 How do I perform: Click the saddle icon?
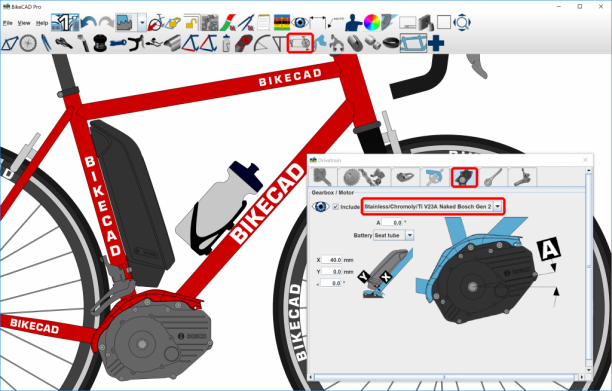tap(64, 43)
